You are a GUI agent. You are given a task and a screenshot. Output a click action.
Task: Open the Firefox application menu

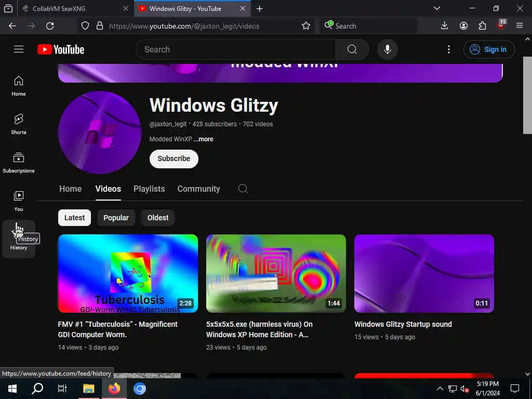click(x=519, y=26)
